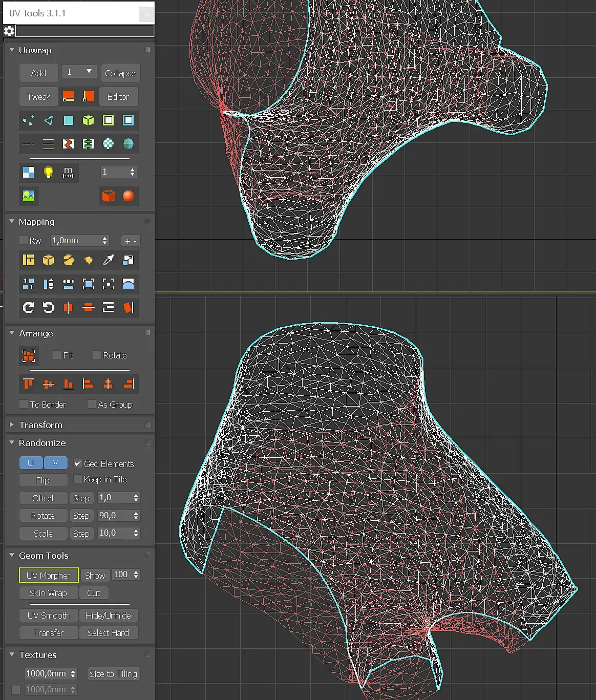
Task: Align UVs to left edge (orange icon)
Action: pyautogui.click(x=89, y=384)
